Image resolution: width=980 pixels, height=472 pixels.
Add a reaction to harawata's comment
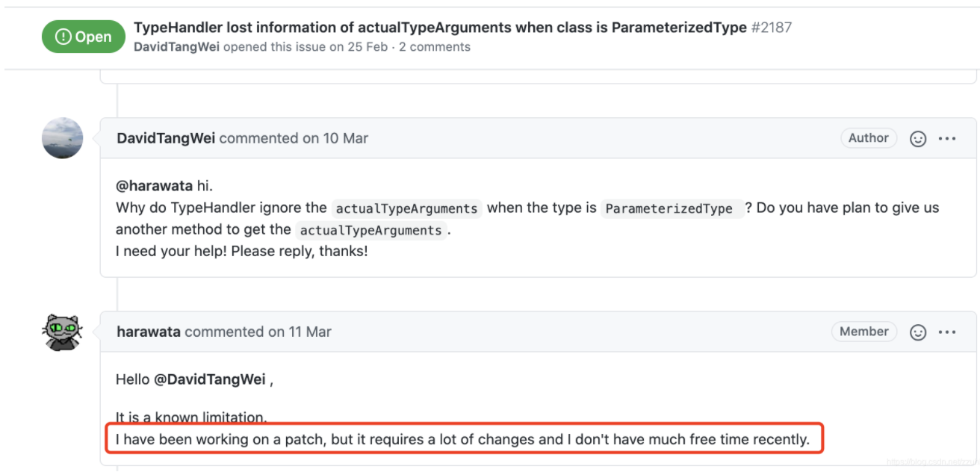click(x=918, y=332)
